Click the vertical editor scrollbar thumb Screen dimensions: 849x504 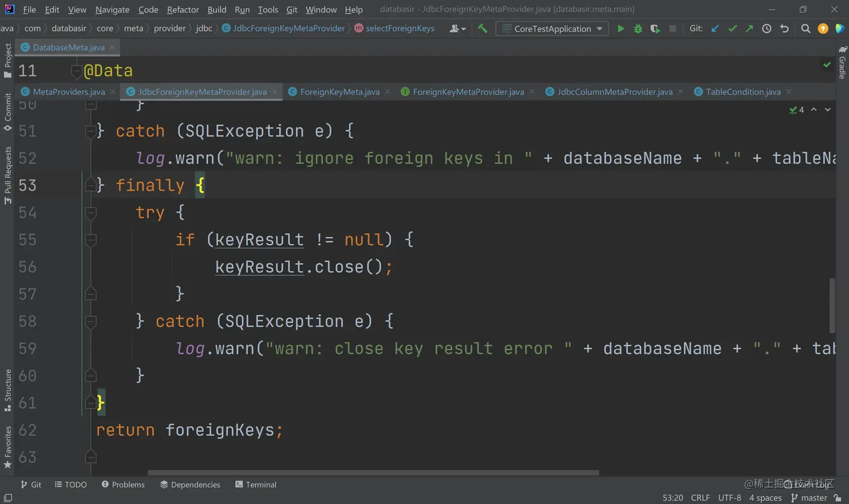click(832, 305)
